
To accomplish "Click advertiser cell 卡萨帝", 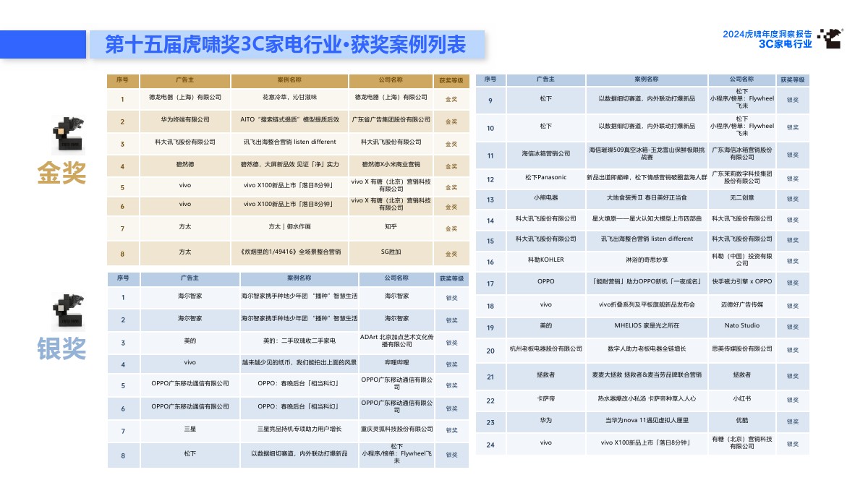I will 546,398.
